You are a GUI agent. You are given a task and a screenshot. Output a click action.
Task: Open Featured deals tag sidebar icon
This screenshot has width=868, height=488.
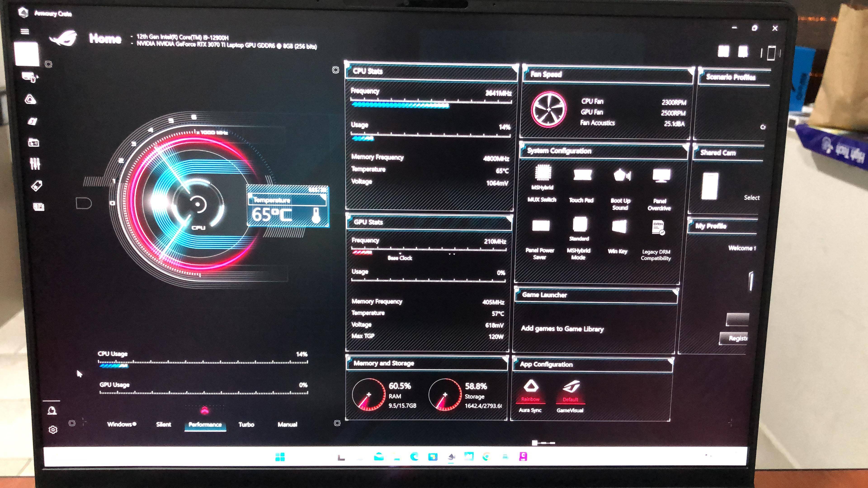click(x=36, y=185)
